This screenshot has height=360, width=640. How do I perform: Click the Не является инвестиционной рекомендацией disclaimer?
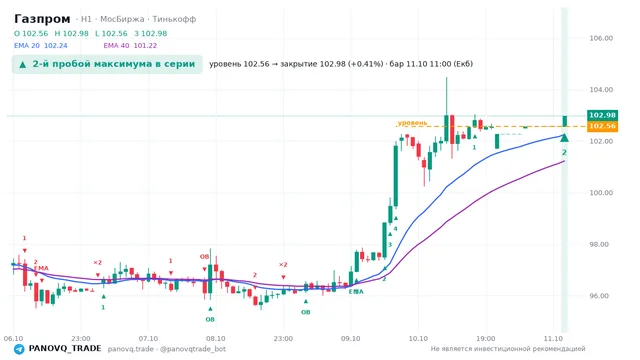tap(508, 349)
